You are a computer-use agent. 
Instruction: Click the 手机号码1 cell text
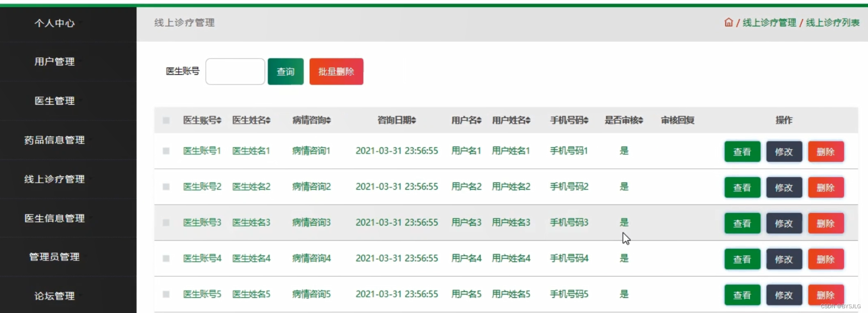click(569, 151)
